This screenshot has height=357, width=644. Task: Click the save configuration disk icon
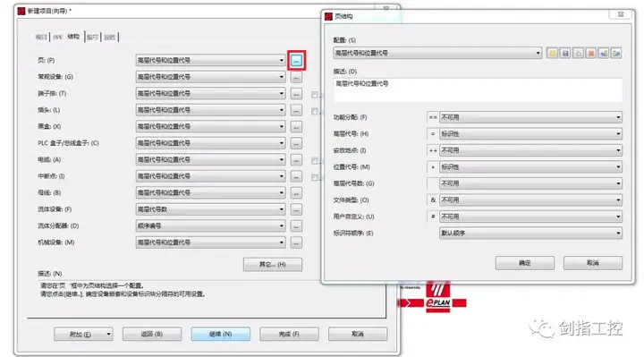point(565,54)
